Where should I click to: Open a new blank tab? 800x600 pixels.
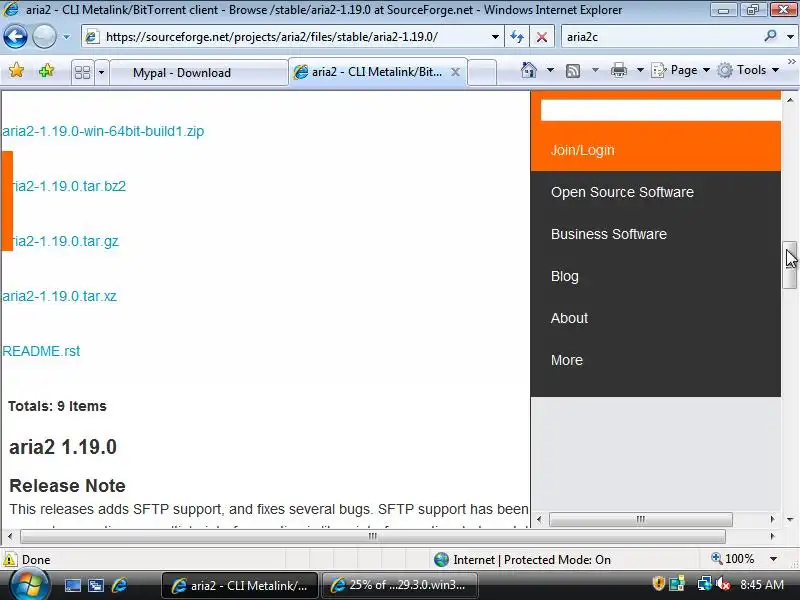click(482, 72)
